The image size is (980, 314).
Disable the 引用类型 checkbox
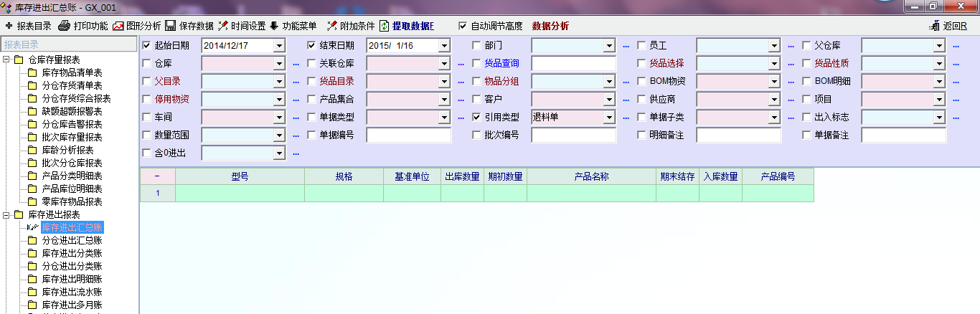pyautogui.click(x=477, y=117)
